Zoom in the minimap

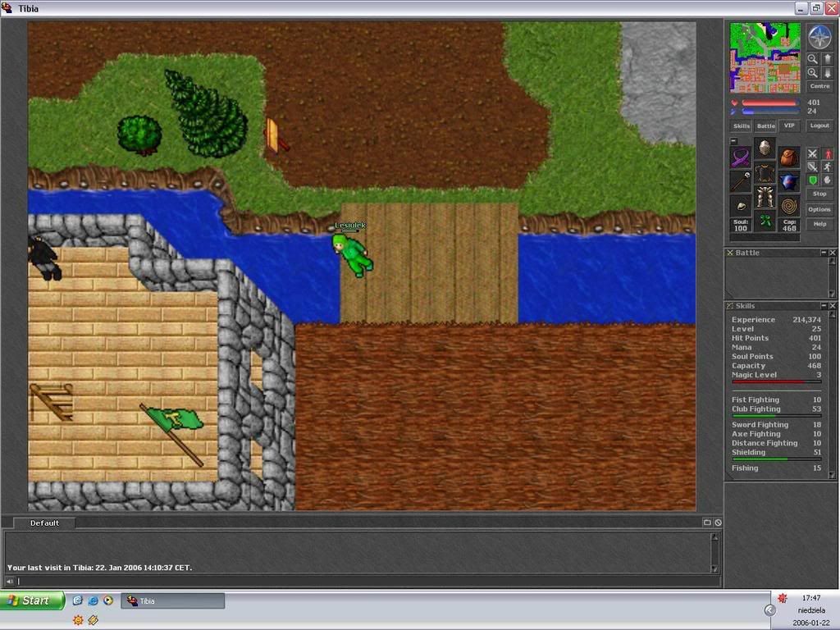click(x=813, y=73)
